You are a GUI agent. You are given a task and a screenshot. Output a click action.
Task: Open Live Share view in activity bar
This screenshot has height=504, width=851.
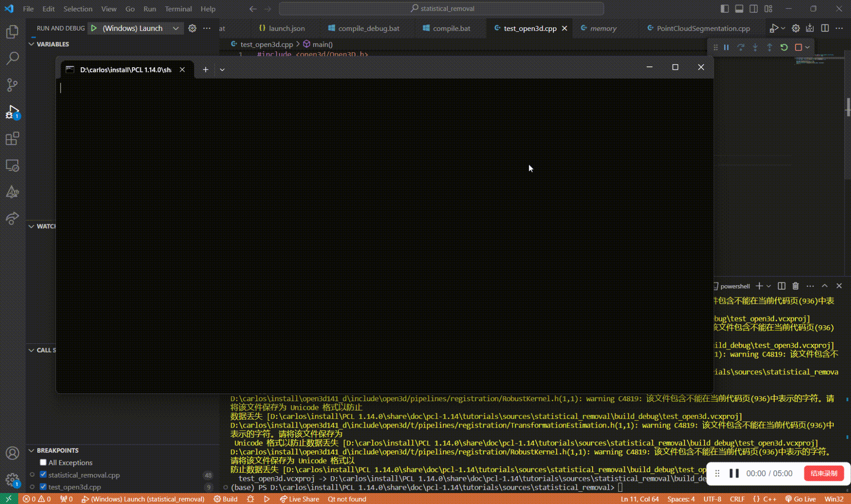click(x=12, y=219)
